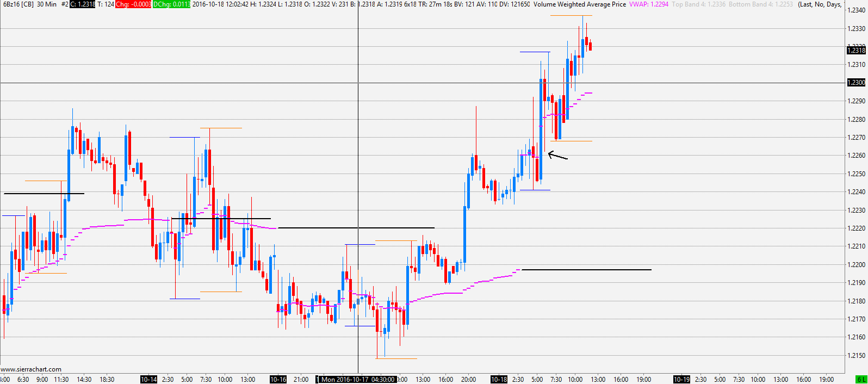Click the DV: 121650 daily volume value
The width and height of the screenshot is (868, 384).
click(x=514, y=4)
